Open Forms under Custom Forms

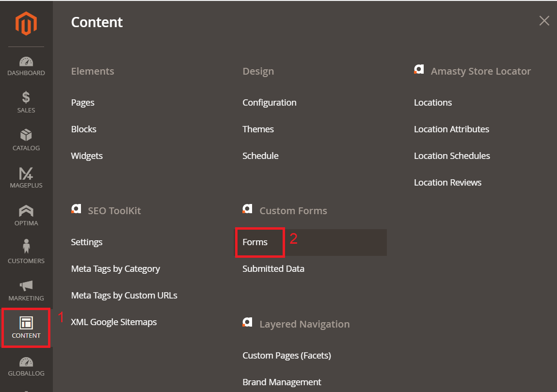255,242
